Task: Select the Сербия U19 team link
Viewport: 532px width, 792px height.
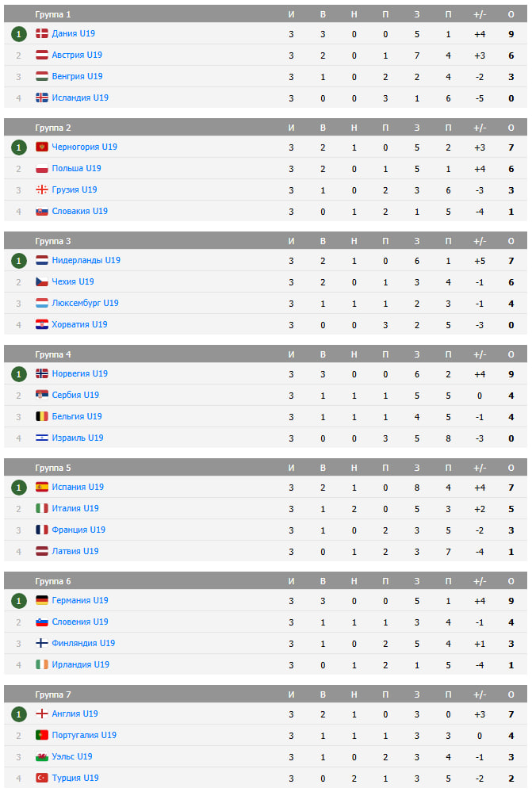Action: (75, 395)
